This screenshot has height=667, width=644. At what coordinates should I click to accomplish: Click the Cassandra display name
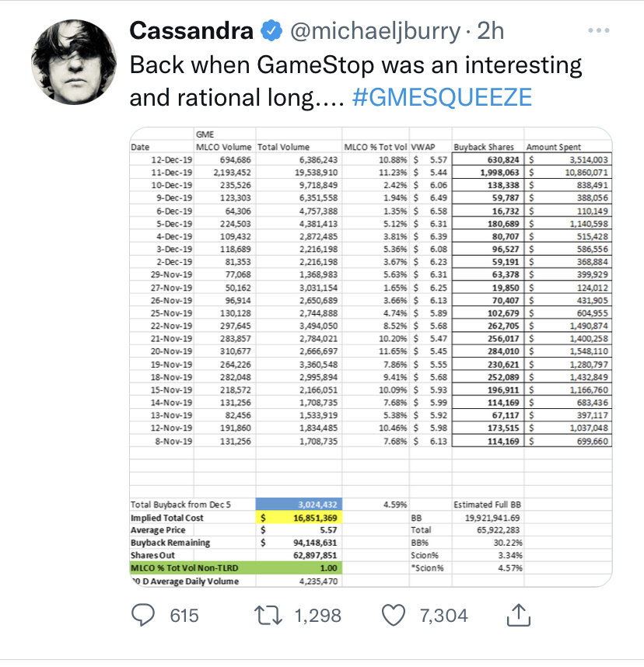pos(191,31)
